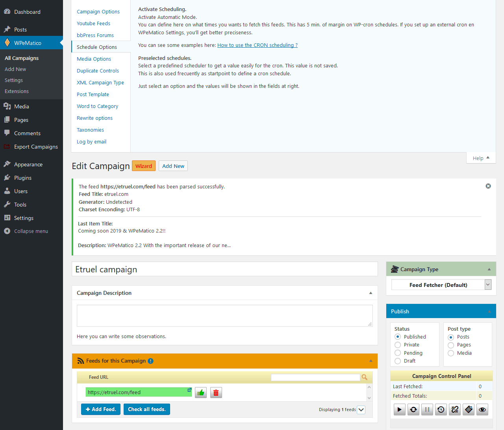
Task: Run the campaign using the play icon
Action: click(x=399, y=410)
